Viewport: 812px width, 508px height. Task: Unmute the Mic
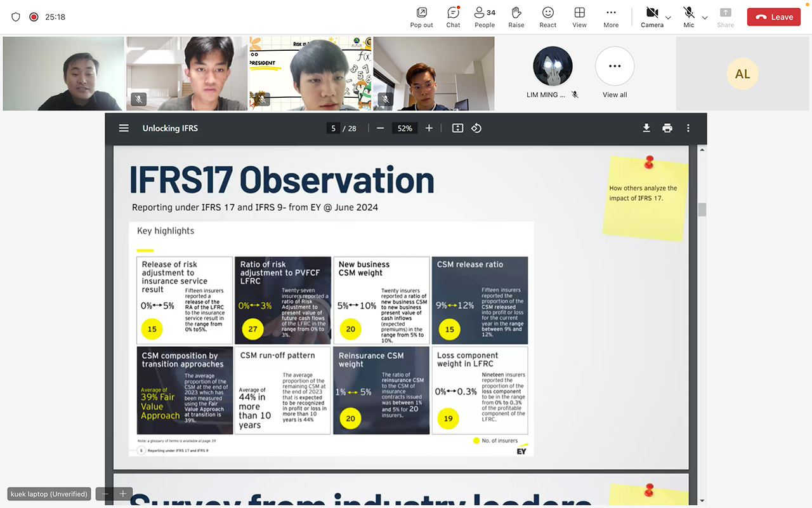click(x=689, y=17)
